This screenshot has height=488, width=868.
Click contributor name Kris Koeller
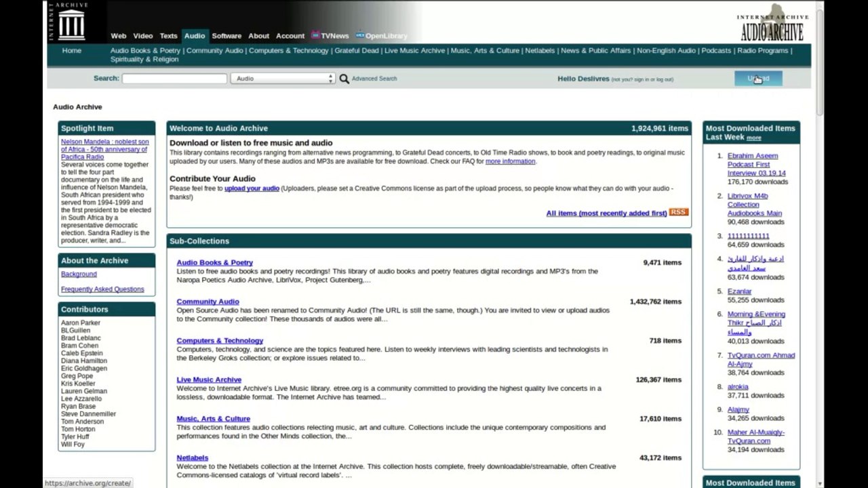click(78, 384)
